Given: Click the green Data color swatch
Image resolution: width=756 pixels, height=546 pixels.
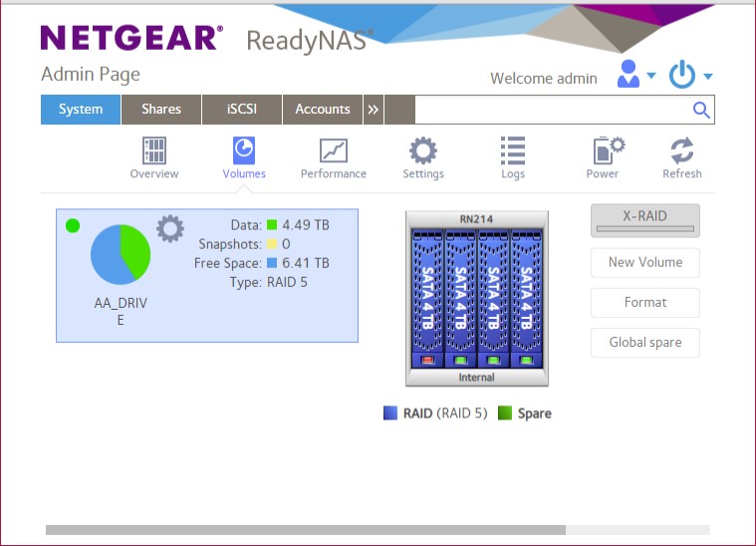Looking at the screenshot, I should point(272,225).
